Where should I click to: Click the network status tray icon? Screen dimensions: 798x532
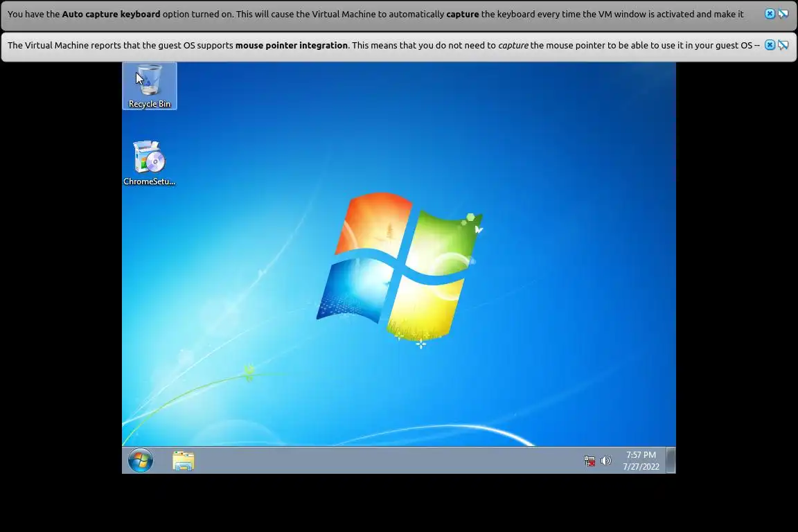click(x=589, y=461)
